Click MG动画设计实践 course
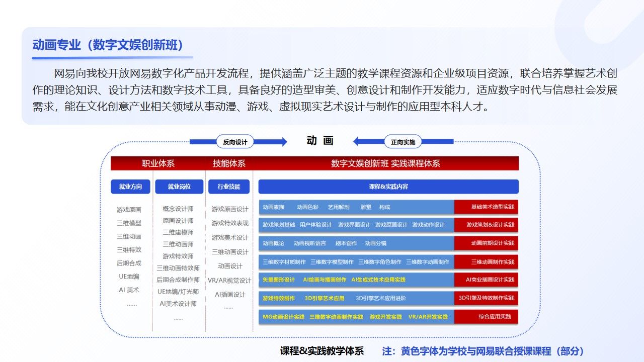 pyautogui.click(x=283, y=317)
